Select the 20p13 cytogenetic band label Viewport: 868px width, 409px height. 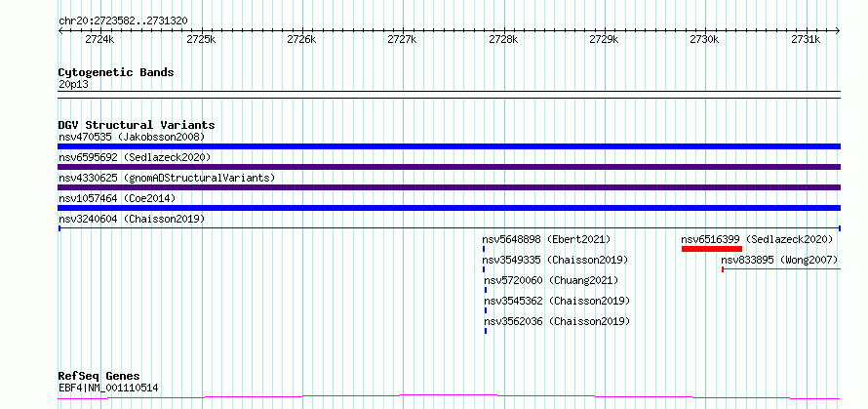73,85
